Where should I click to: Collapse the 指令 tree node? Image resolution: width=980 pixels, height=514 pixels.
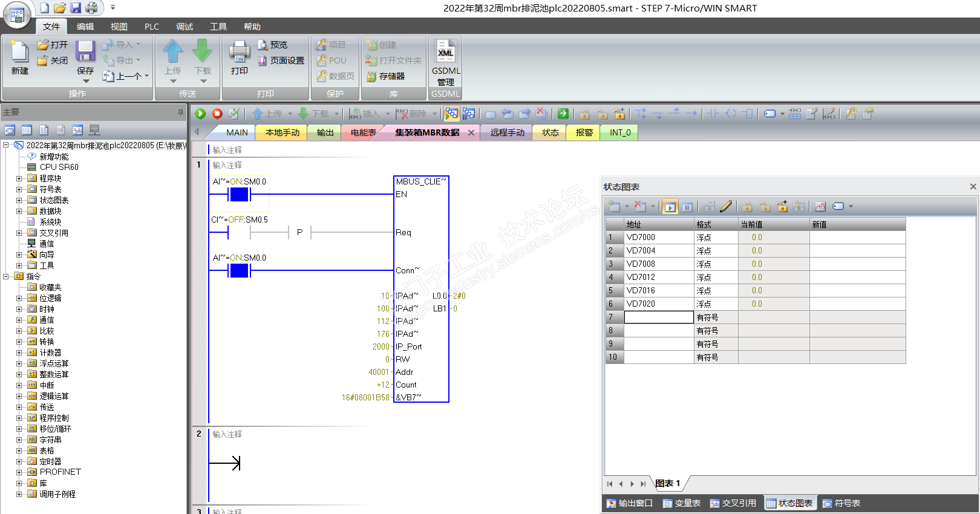(5, 276)
